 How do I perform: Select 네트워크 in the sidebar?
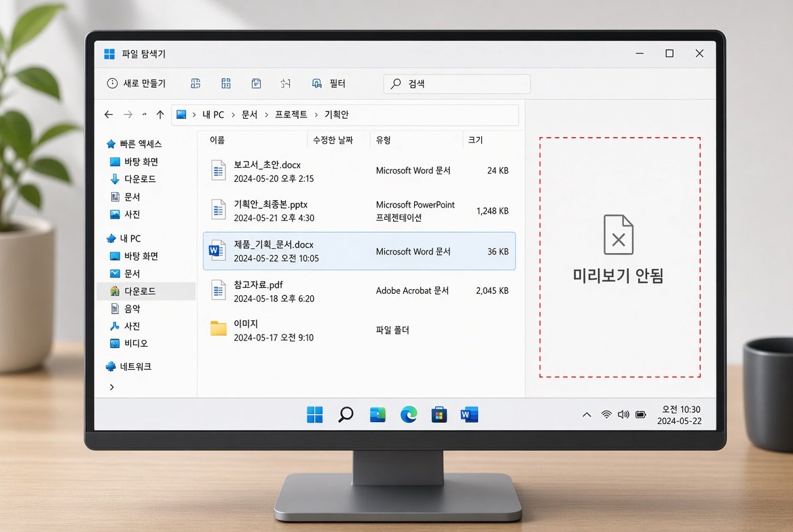pos(128,366)
